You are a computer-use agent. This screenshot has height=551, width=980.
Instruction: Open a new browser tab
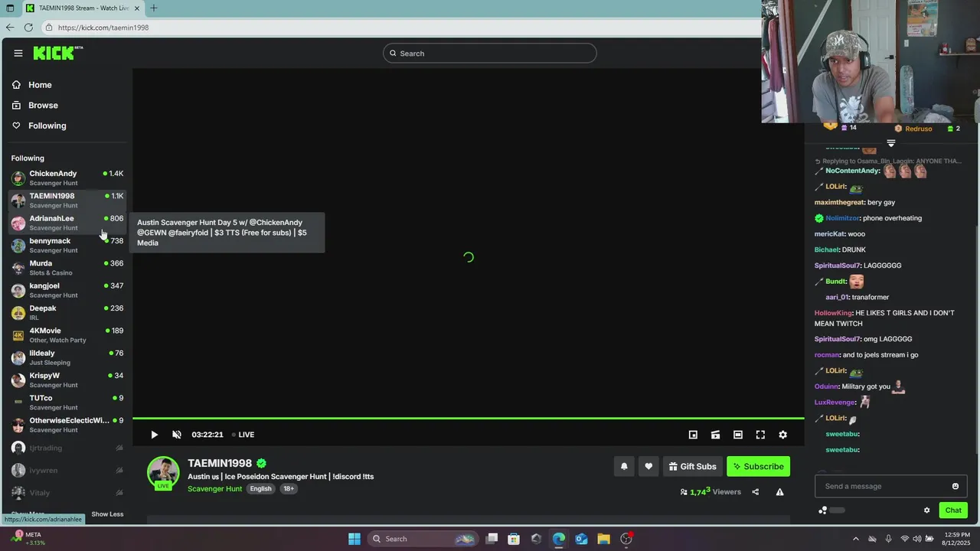(154, 8)
